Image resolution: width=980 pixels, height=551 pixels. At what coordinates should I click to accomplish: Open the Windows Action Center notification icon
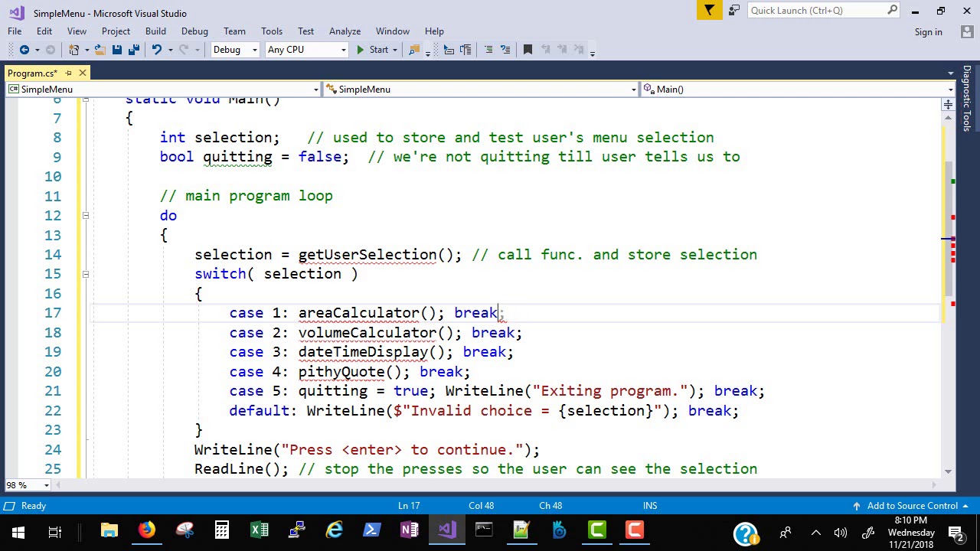[955, 533]
